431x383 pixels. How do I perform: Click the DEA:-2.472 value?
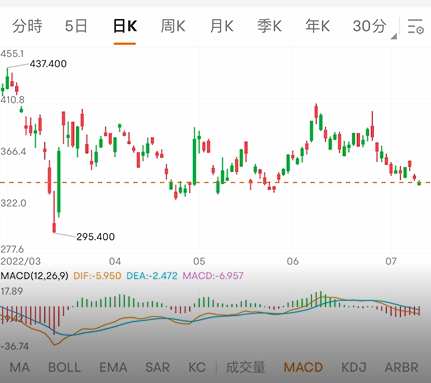click(x=152, y=276)
